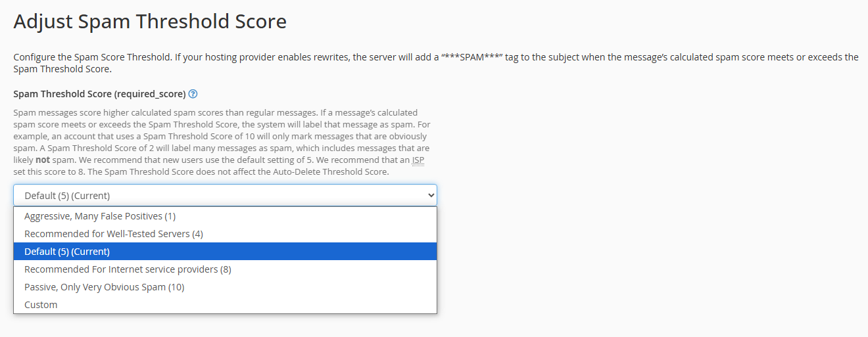The image size is (868, 337).
Task: Click "If your hosting provider enables rewrites" text
Action: point(262,57)
